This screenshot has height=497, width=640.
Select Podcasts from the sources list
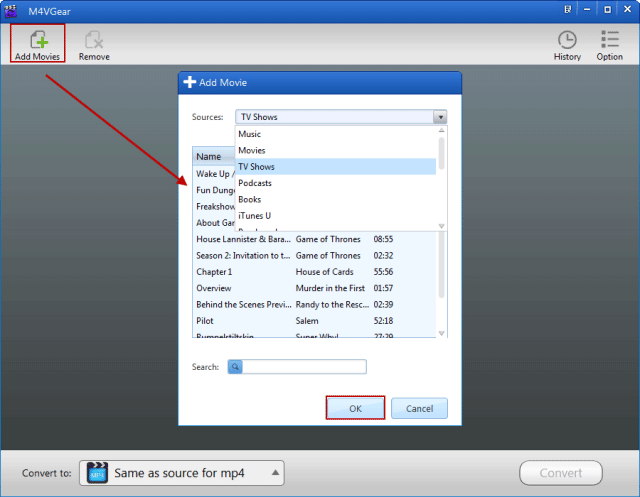(x=336, y=183)
